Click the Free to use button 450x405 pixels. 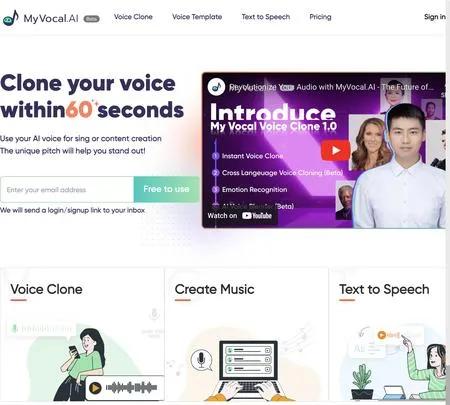166,189
